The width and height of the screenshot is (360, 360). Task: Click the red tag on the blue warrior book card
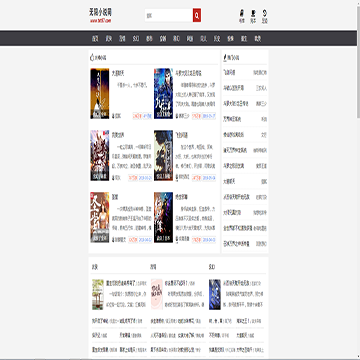(x=196, y=116)
